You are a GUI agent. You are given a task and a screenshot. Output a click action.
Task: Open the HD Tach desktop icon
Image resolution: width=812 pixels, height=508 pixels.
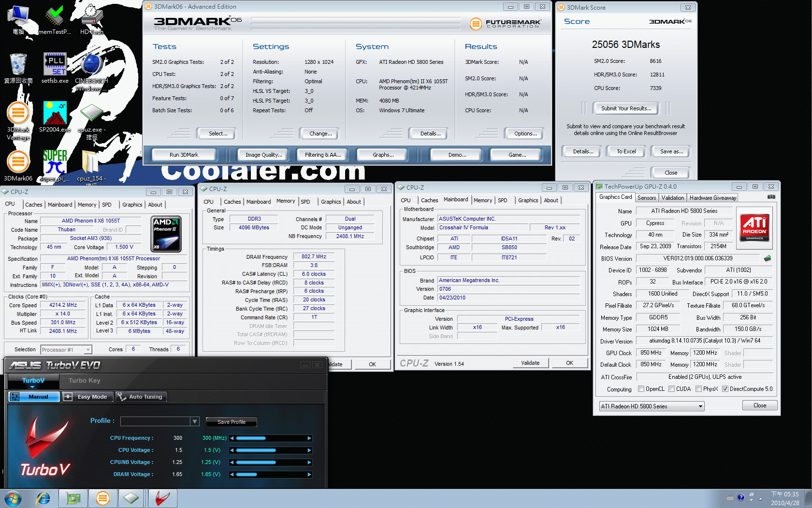(x=92, y=19)
